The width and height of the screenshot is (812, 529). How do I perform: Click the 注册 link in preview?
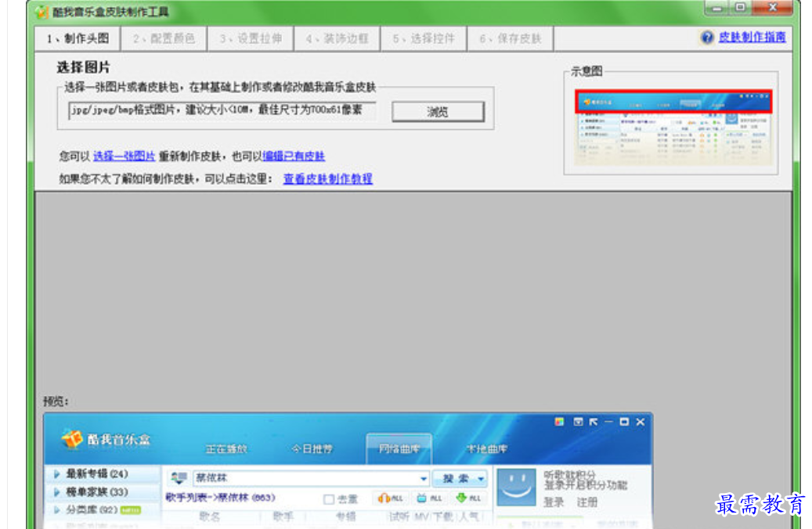587,502
